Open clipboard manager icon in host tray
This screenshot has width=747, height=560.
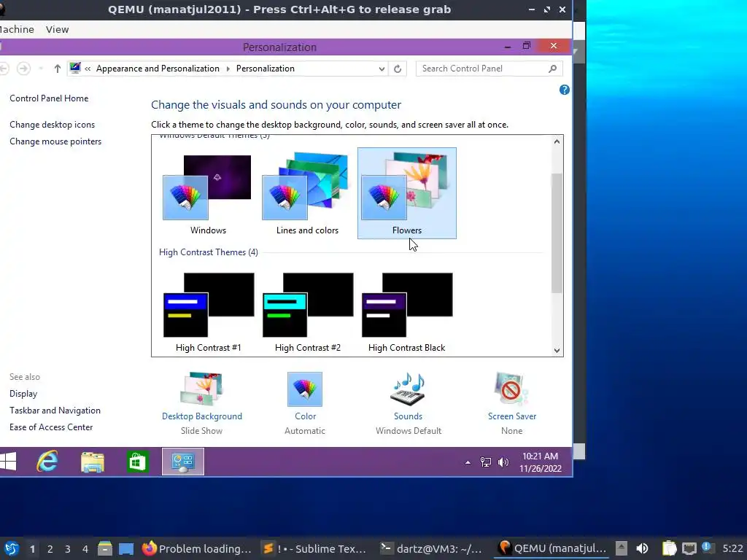pyautogui.click(x=670, y=548)
